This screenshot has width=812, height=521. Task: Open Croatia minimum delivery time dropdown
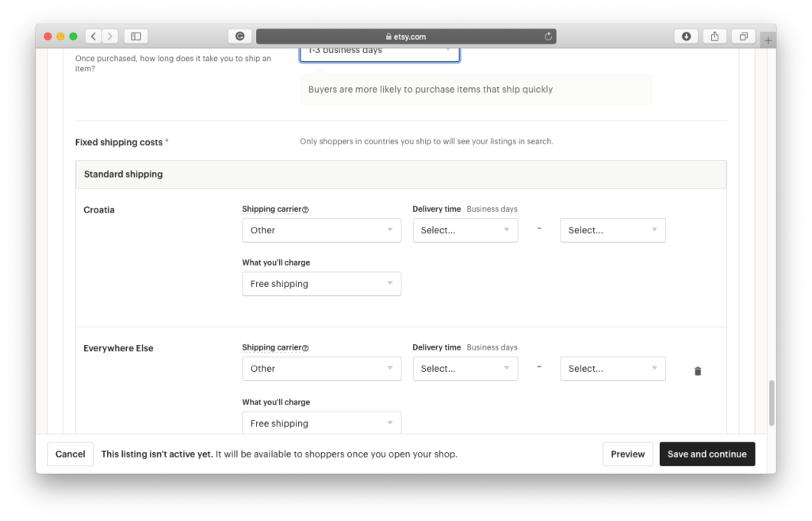point(465,230)
